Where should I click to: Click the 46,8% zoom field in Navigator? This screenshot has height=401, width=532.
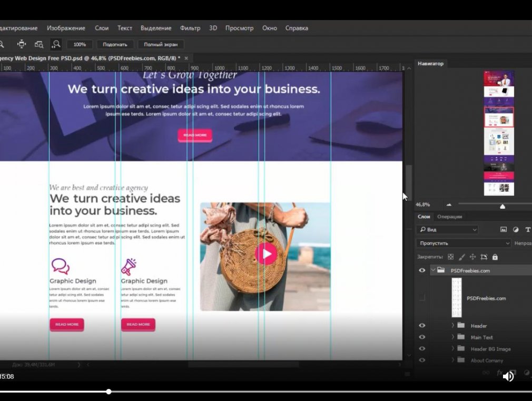pos(423,205)
